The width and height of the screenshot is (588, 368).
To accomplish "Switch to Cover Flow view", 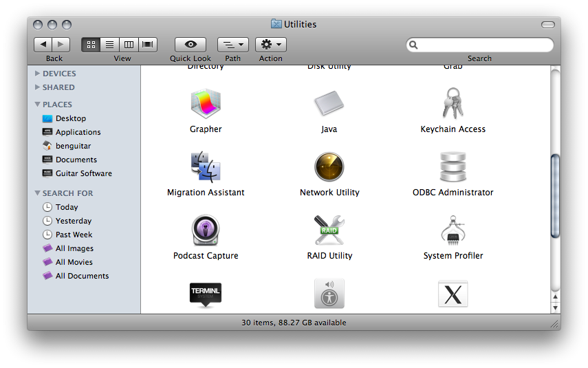I will pos(148,45).
